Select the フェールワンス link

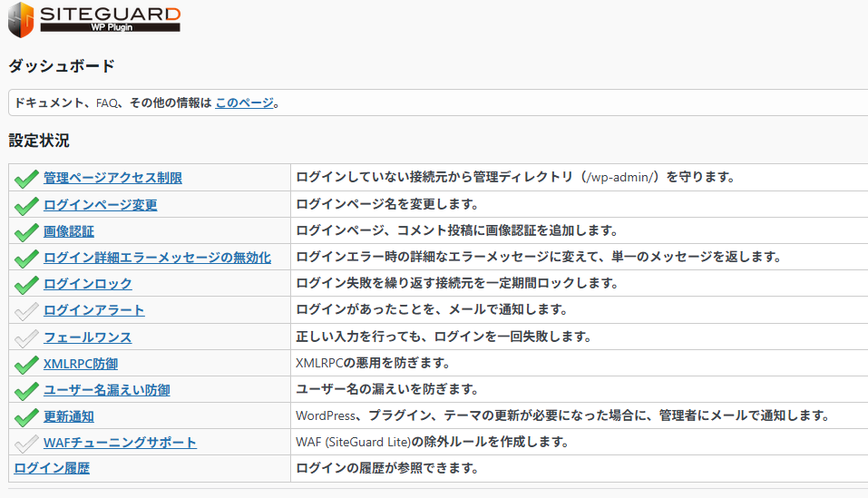pos(87,337)
